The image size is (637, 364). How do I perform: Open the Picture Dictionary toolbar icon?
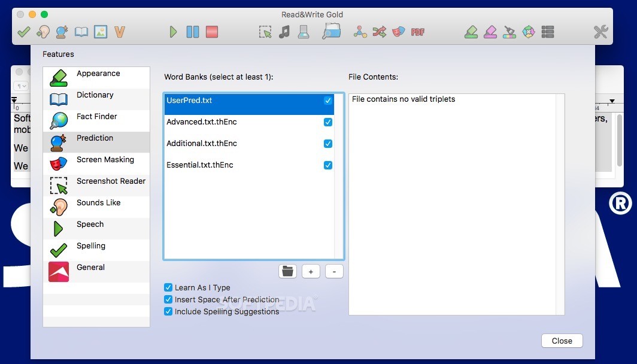(x=101, y=32)
